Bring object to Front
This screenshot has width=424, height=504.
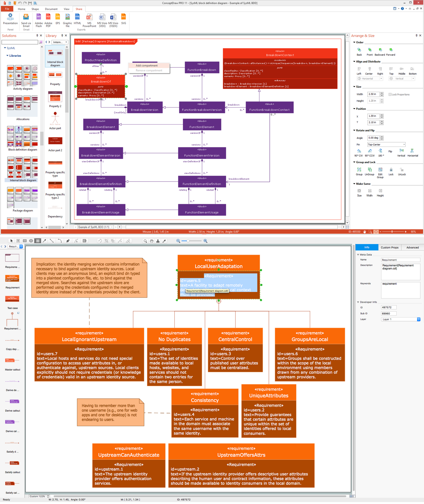(370, 52)
